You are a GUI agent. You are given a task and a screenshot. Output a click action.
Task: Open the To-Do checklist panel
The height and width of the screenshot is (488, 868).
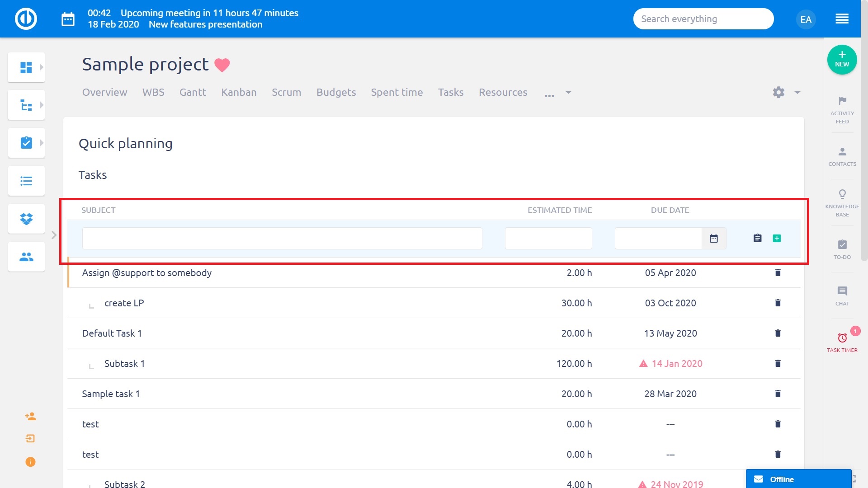[842, 249]
